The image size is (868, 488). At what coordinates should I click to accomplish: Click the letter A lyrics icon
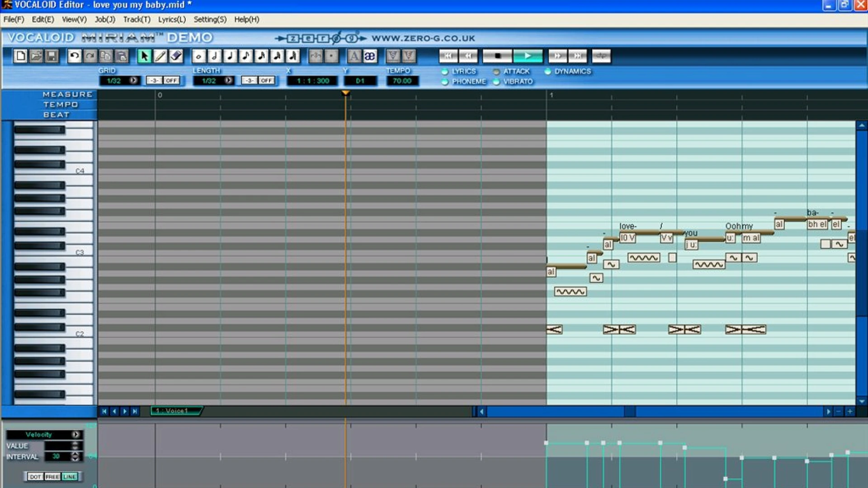tap(354, 56)
